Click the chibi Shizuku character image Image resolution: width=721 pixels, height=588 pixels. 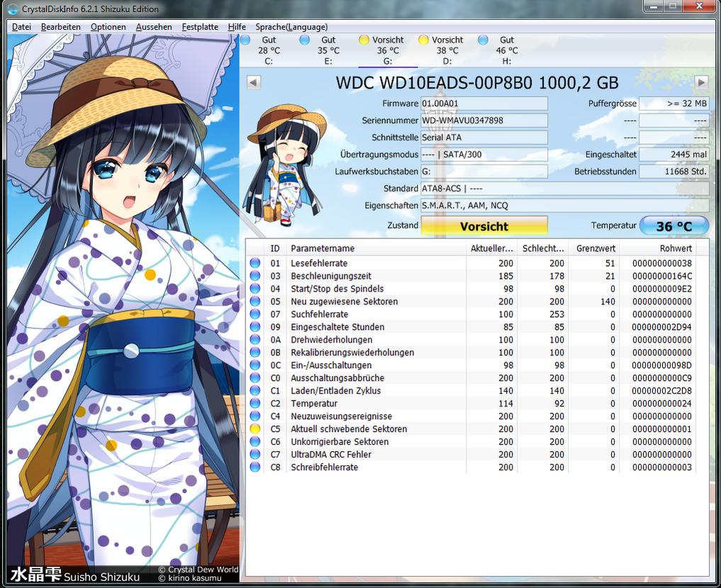point(286,166)
